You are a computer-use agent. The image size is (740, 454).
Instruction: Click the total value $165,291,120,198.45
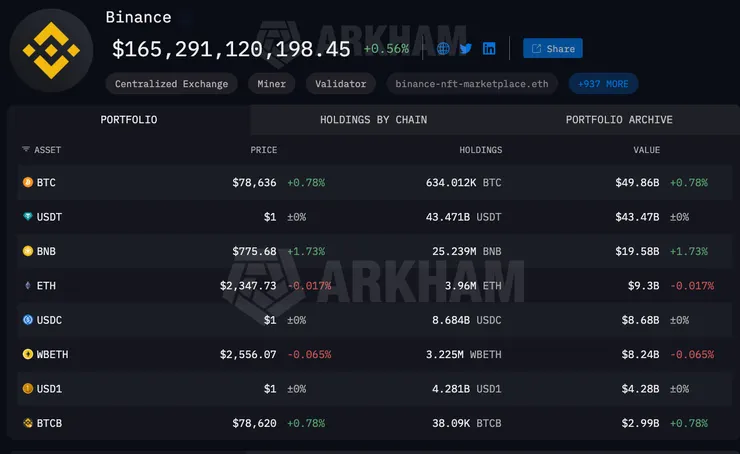click(x=231, y=49)
